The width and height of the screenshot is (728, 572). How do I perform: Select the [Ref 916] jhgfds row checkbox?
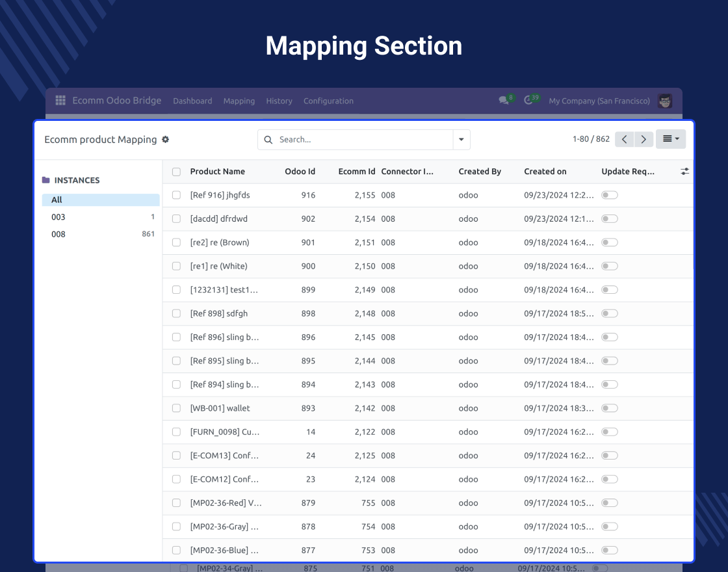176,195
